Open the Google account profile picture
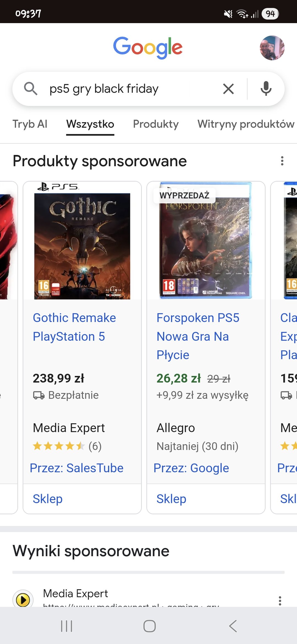The height and width of the screenshot is (644, 297). tap(272, 48)
